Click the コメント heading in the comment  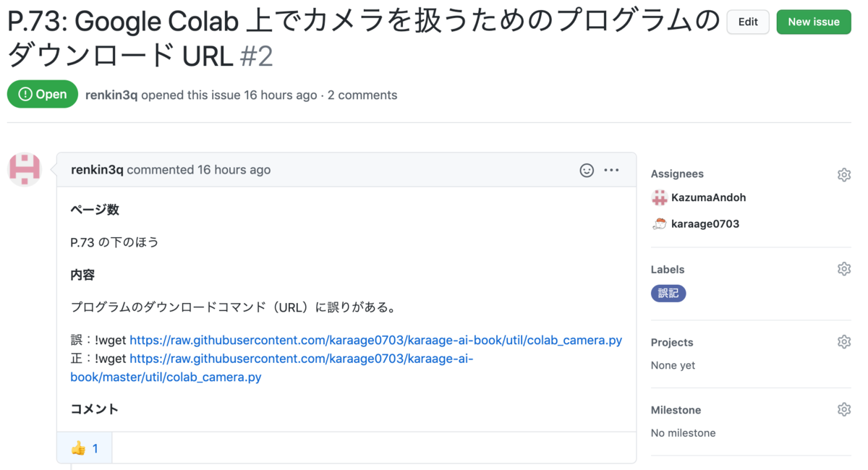pos(94,409)
